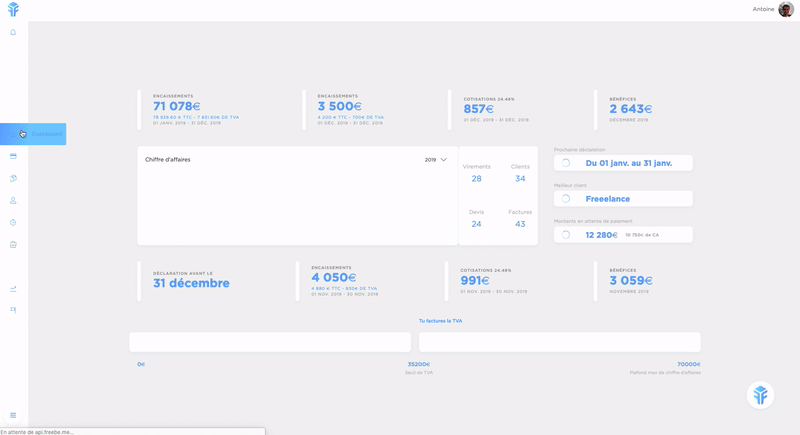Click the clock icon in the sidebar

click(13, 223)
